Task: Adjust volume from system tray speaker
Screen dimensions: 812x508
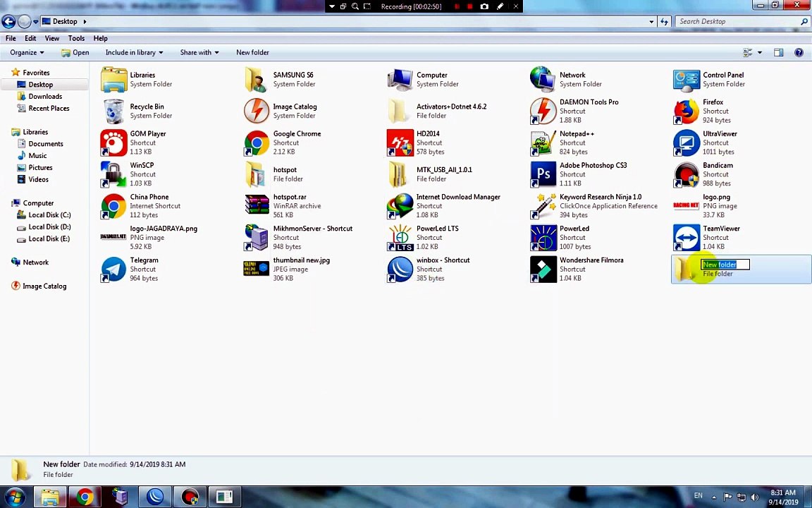Action: pyautogui.click(x=754, y=497)
